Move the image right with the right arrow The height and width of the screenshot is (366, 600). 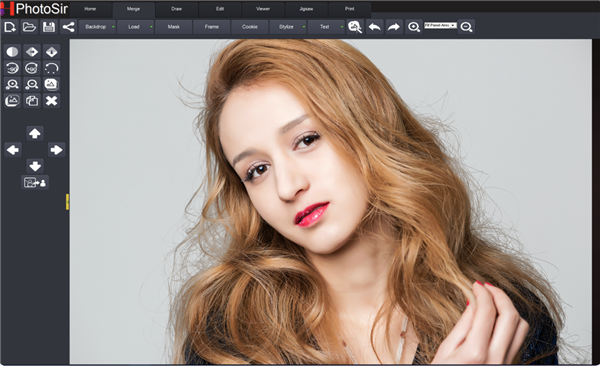pyautogui.click(x=57, y=150)
